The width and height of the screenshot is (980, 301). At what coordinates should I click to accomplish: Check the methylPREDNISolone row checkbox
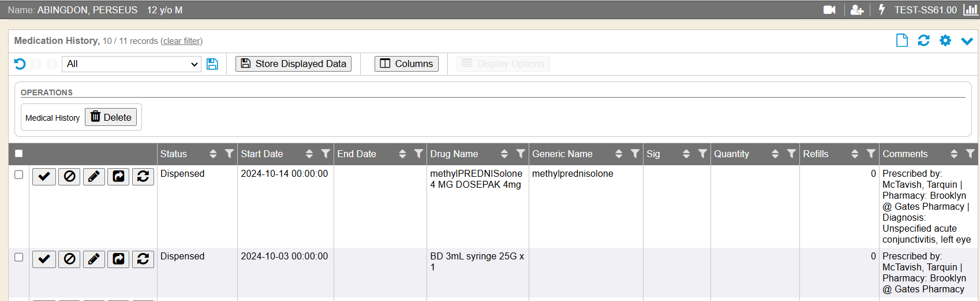click(19, 174)
